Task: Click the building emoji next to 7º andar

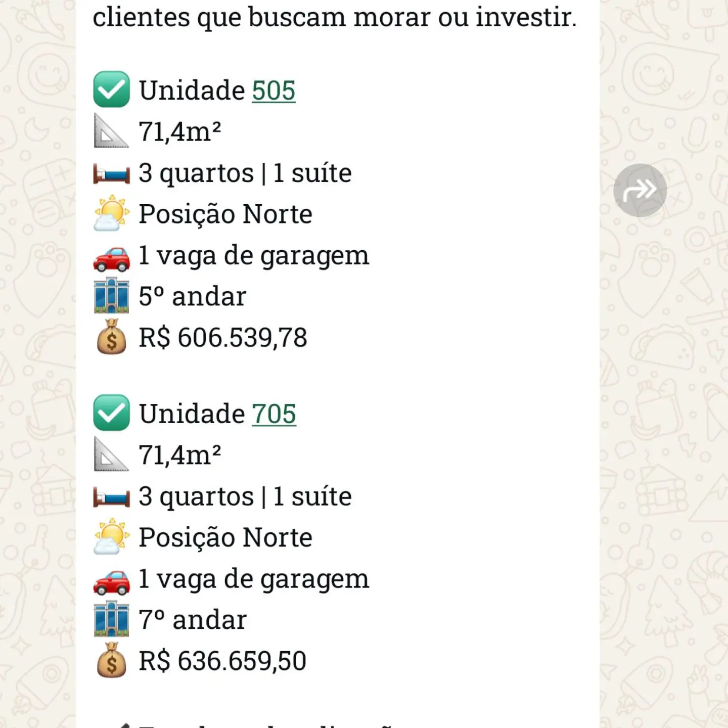Action: coord(112,619)
